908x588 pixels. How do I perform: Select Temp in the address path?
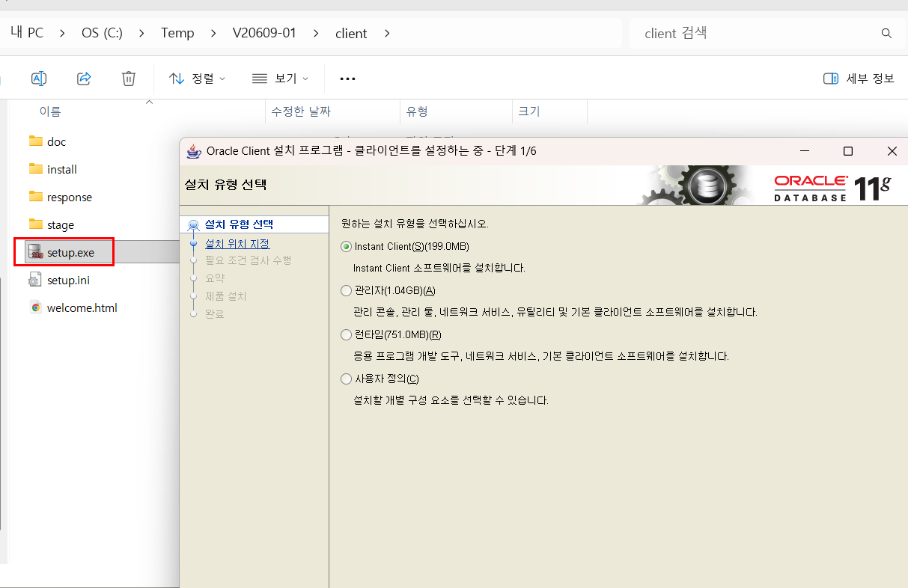[177, 33]
